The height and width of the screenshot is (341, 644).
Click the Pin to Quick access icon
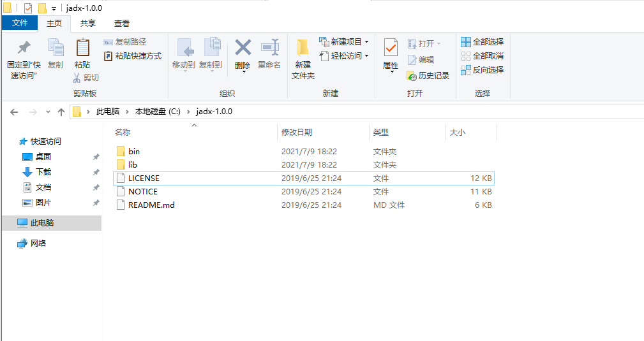coord(24,48)
